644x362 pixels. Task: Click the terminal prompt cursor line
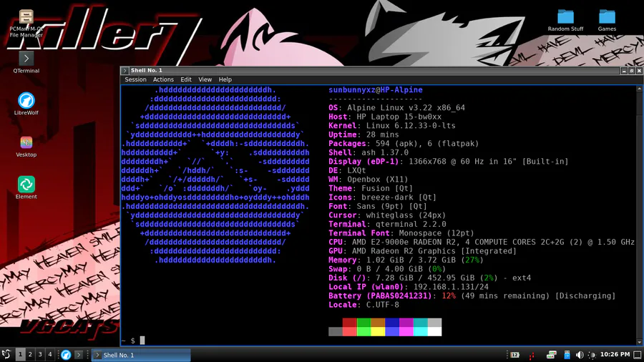(134, 341)
